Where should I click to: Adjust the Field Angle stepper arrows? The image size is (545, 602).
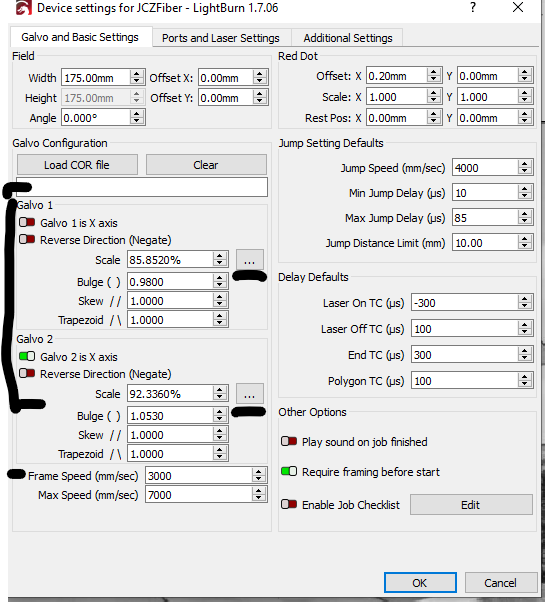(137, 118)
